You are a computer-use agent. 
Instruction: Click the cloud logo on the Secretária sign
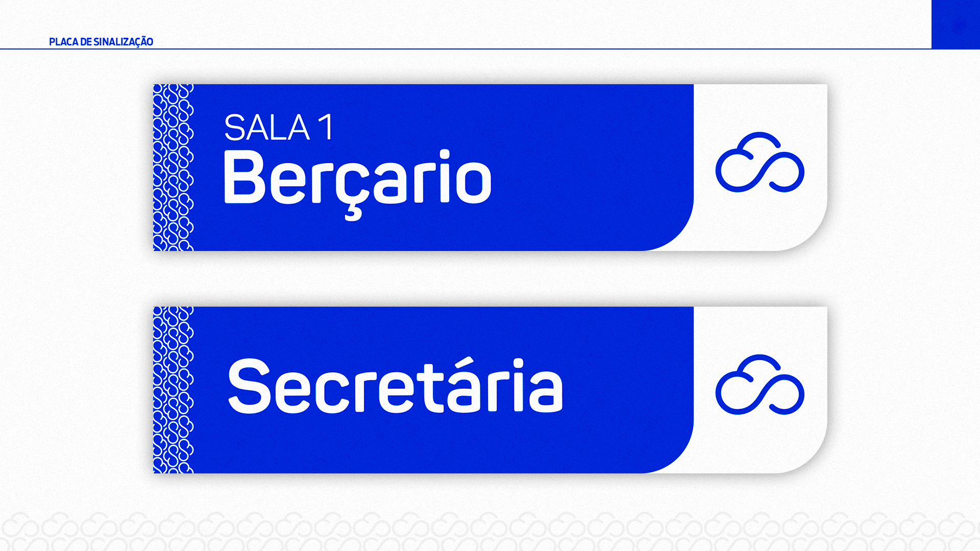[760, 385]
